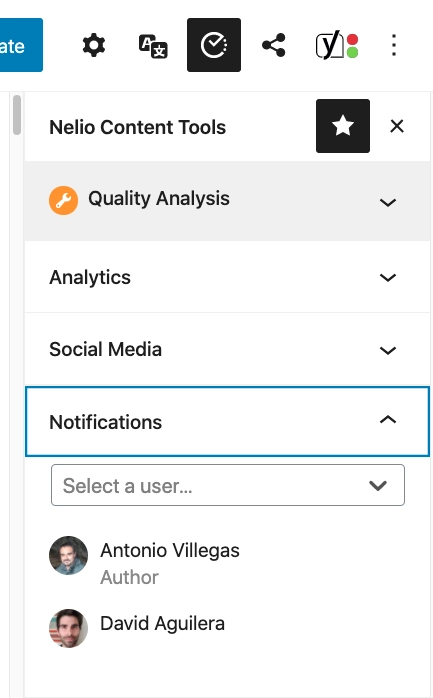This screenshot has width=433, height=698.
Task: Toggle the Nelio Content Tools clock-check icon
Action: (214, 45)
